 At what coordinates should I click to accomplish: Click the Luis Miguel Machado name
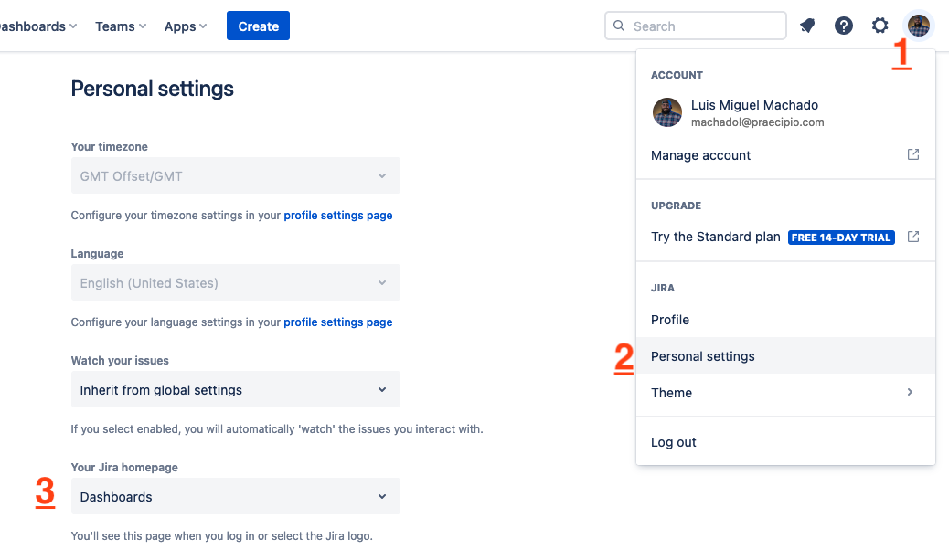(755, 105)
